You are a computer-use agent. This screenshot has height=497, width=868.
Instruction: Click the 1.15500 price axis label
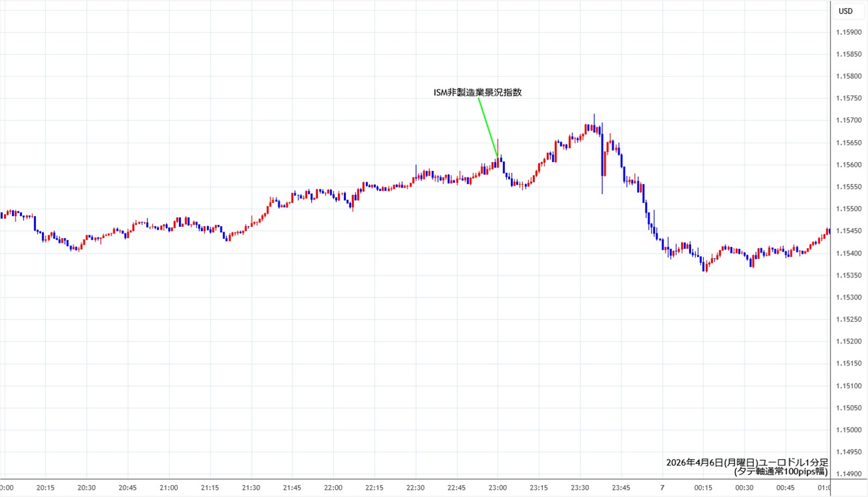[x=850, y=209]
